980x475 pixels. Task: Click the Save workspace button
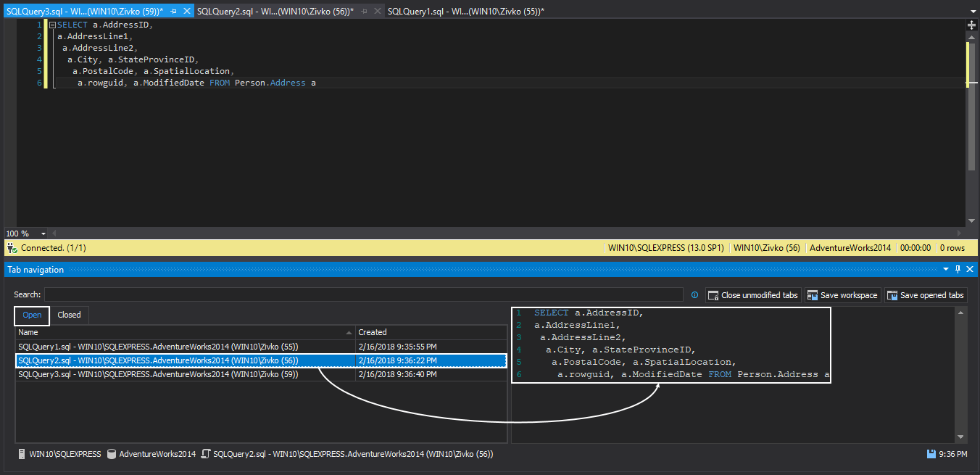843,295
